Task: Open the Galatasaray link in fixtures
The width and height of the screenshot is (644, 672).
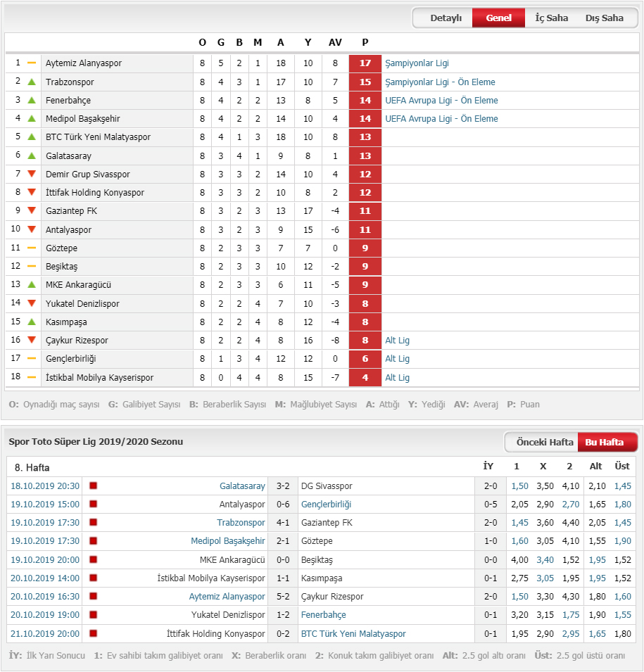Action: click(242, 486)
